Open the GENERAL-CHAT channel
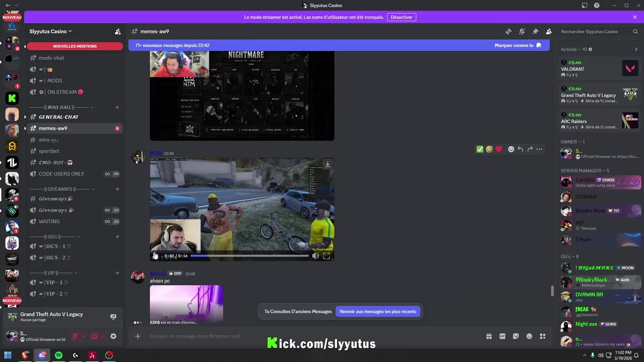The image size is (644, 362). (74, 117)
